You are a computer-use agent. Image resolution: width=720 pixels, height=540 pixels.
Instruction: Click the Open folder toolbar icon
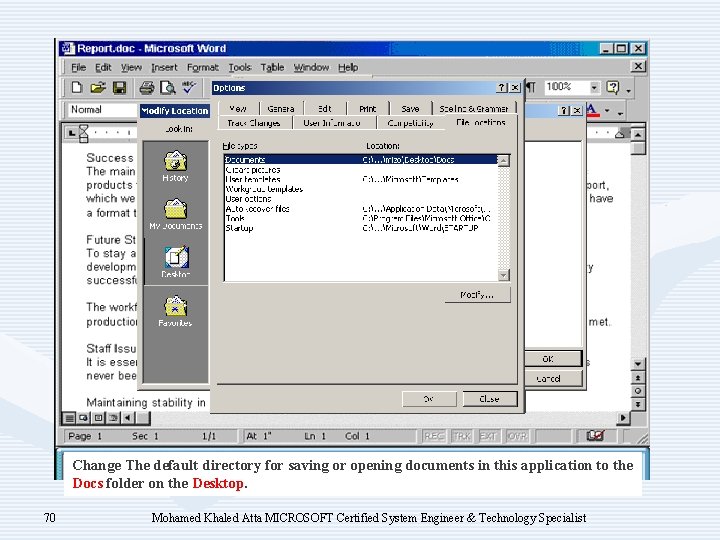(98, 87)
